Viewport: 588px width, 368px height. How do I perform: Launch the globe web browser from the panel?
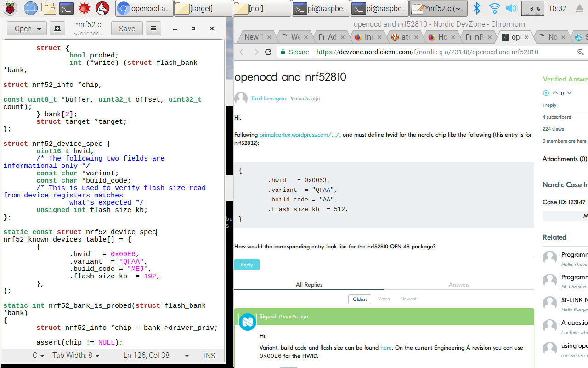[x=30, y=8]
